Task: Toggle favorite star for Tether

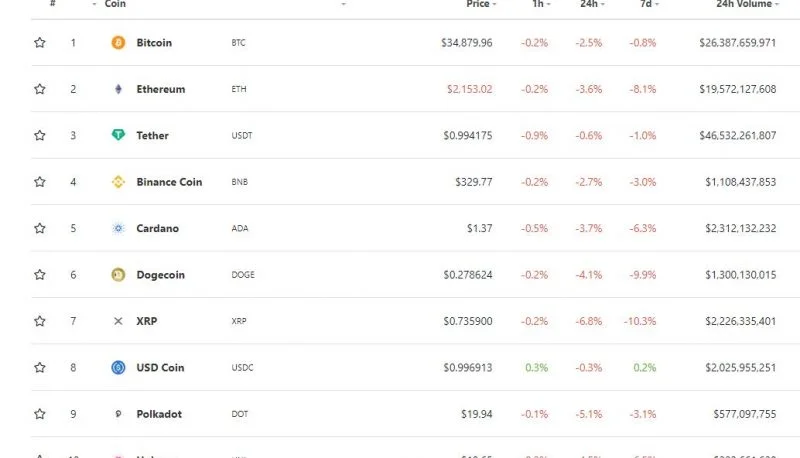Action: 40,135
